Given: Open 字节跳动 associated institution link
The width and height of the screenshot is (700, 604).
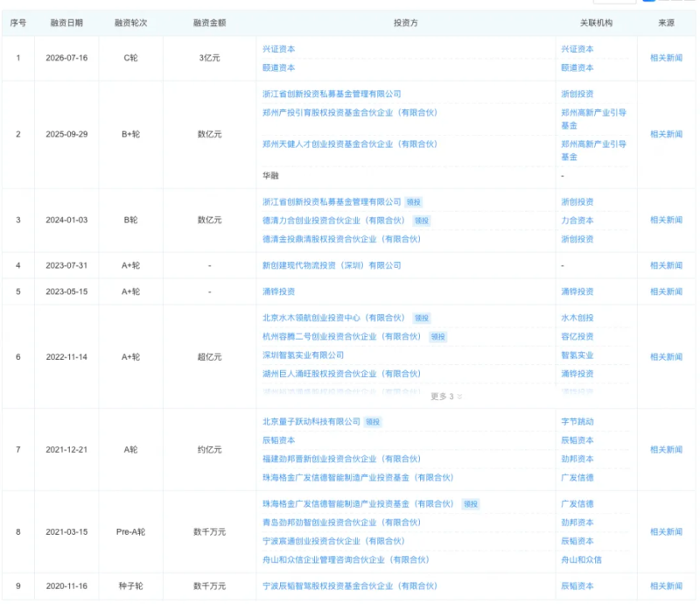Looking at the screenshot, I should pyautogui.click(x=577, y=422).
